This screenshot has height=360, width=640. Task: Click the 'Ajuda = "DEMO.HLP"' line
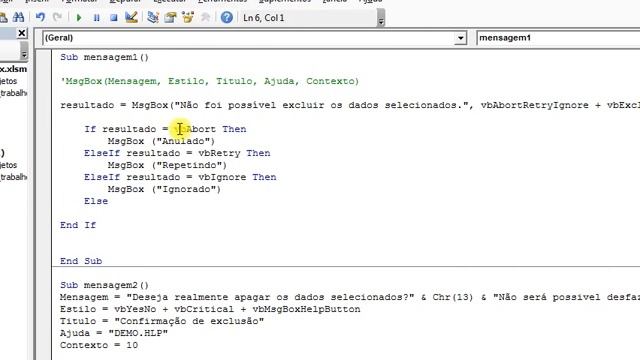(x=114, y=333)
